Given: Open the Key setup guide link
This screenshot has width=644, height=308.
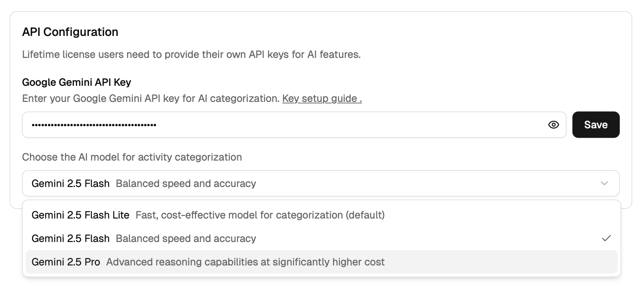Looking at the screenshot, I should pos(322,98).
